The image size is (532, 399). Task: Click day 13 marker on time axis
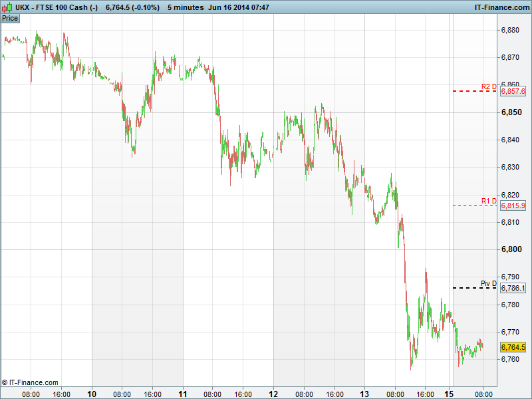point(364,394)
